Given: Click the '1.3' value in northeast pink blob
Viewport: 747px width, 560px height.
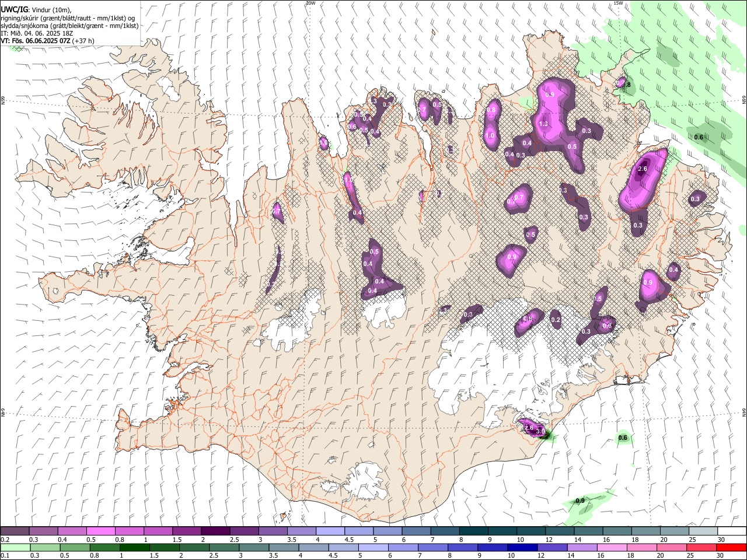Looking at the screenshot, I should (543, 124).
